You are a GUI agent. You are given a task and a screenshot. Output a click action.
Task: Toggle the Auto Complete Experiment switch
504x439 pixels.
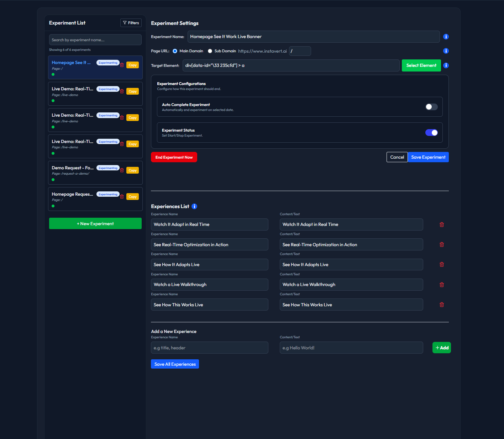pyautogui.click(x=431, y=107)
